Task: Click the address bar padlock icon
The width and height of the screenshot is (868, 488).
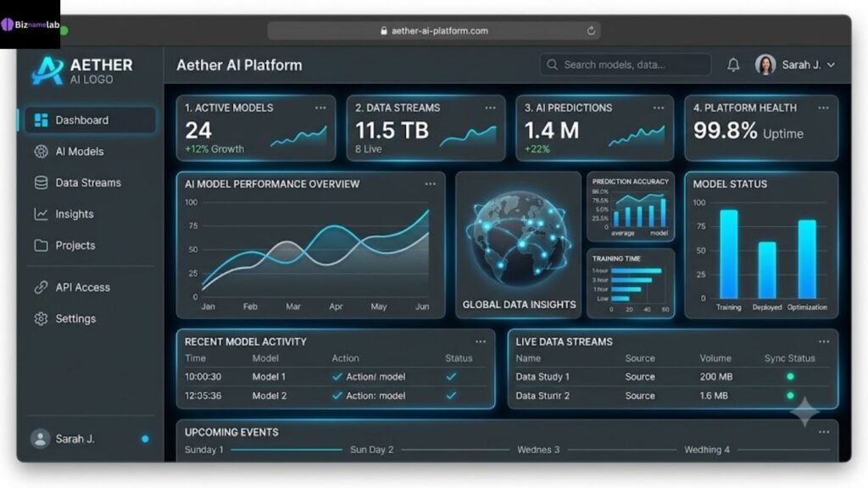Action: point(384,31)
